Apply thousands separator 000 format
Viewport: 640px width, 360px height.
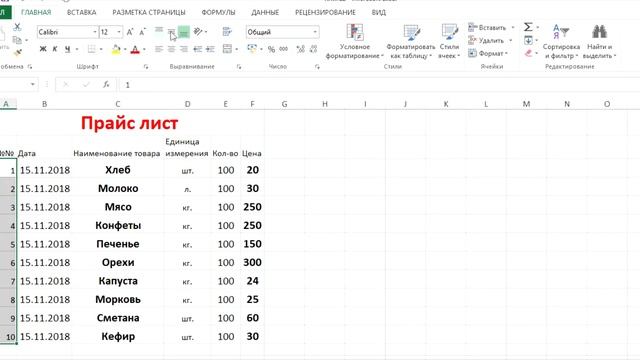pos(284,49)
